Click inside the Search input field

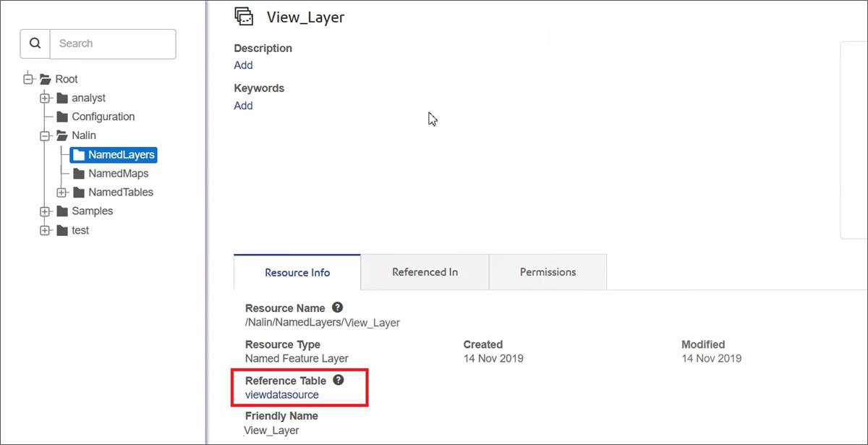(x=109, y=43)
